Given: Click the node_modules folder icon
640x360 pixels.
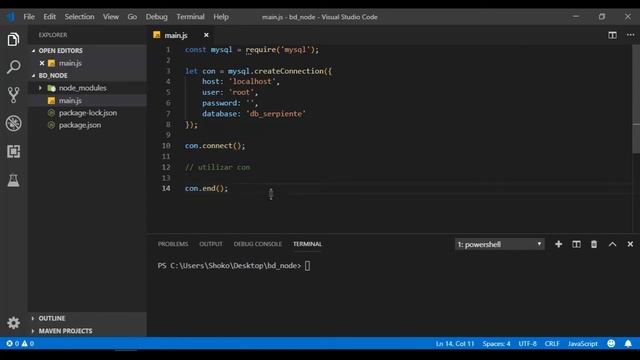Looking at the screenshot, I should coord(51,88).
